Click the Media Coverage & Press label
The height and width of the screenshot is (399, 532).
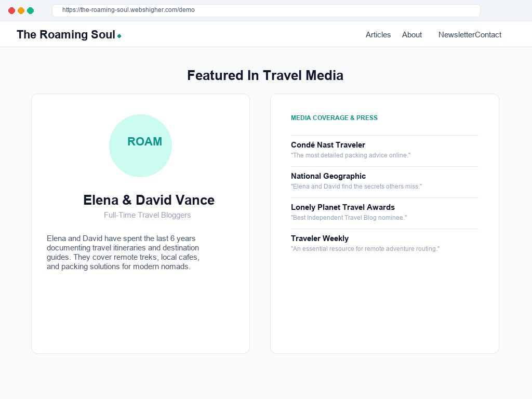coord(334,118)
